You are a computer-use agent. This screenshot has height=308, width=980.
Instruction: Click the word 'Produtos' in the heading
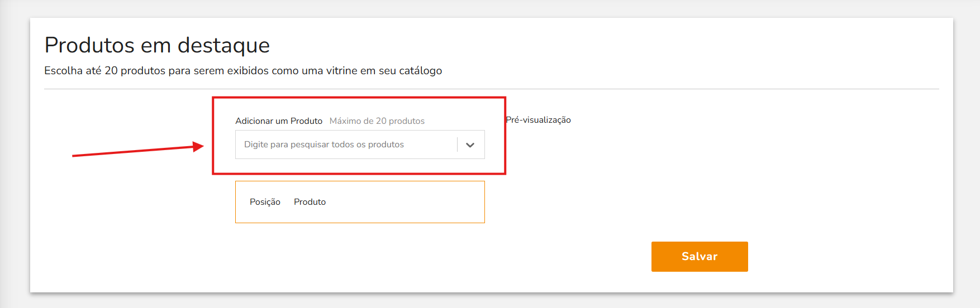tap(89, 45)
